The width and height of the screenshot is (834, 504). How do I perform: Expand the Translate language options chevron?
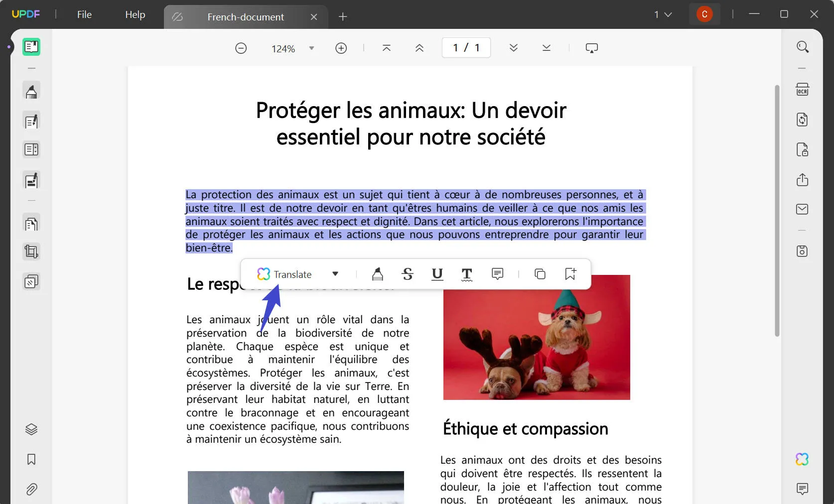[335, 274]
